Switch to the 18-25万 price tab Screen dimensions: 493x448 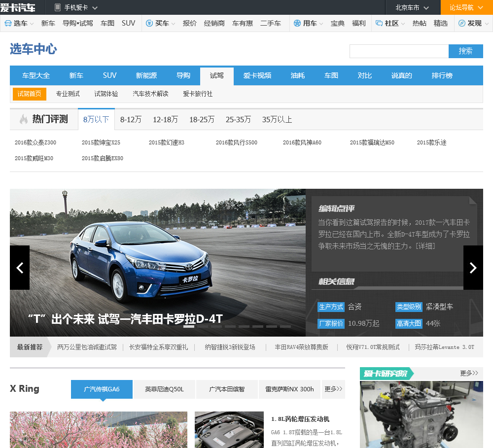click(202, 119)
